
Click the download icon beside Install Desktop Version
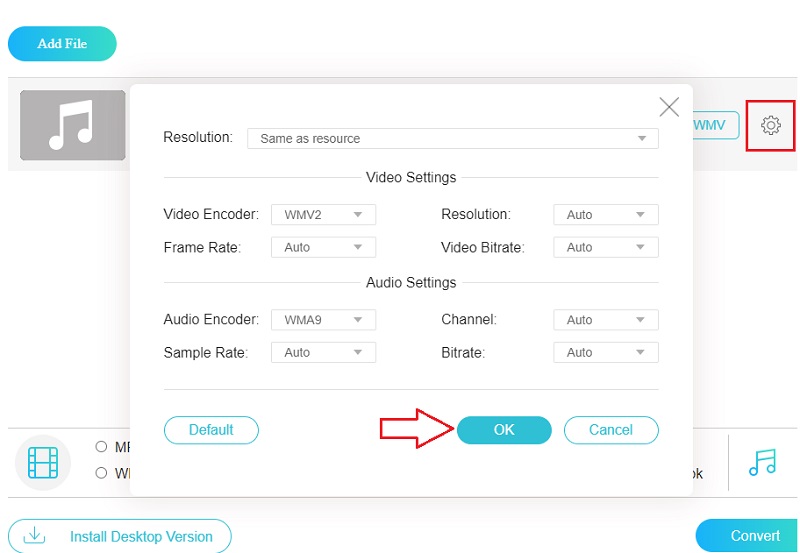click(35, 536)
